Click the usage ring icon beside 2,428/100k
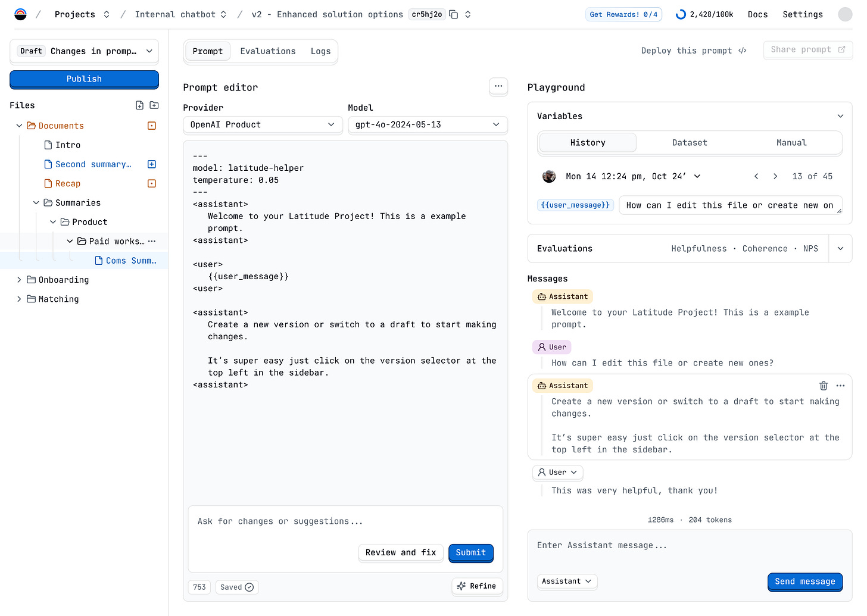 681,14
